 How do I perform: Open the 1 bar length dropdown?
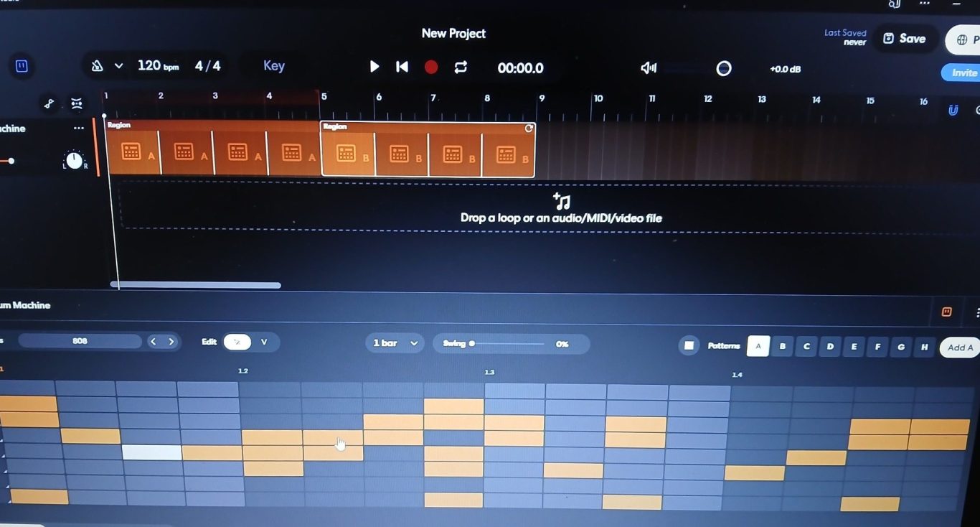point(395,343)
